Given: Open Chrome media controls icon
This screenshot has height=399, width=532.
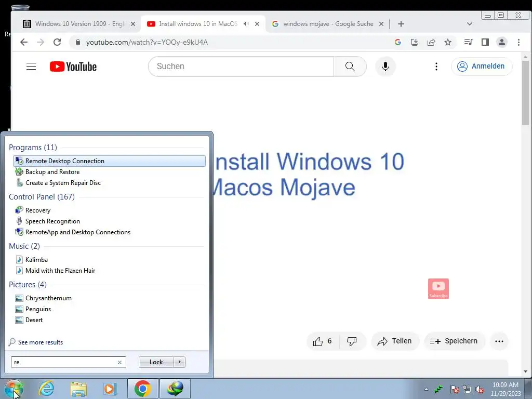Looking at the screenshot, I should coord(468,42).
